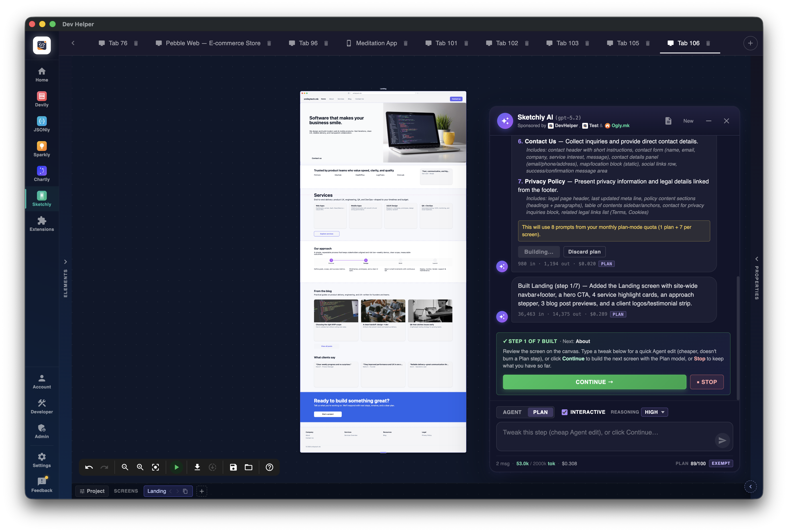788x532 pixels.
Task: Click the chat panel scrollbar
Action: [738, 338]
